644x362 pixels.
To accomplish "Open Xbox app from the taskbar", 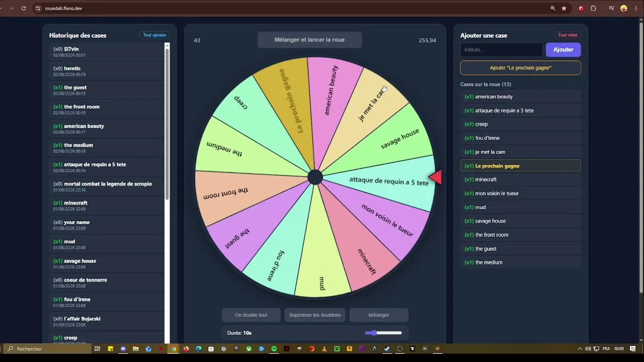I will pyautogui.click(x=249, y=348).
